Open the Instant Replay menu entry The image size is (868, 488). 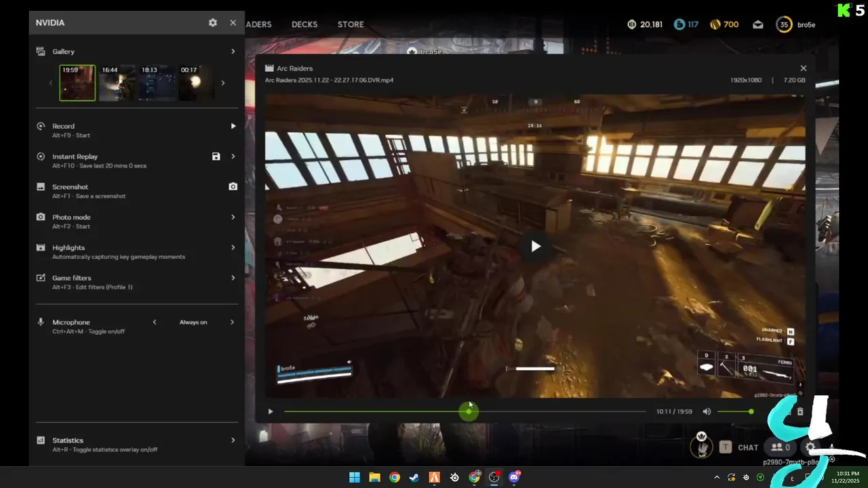[137, 161]
